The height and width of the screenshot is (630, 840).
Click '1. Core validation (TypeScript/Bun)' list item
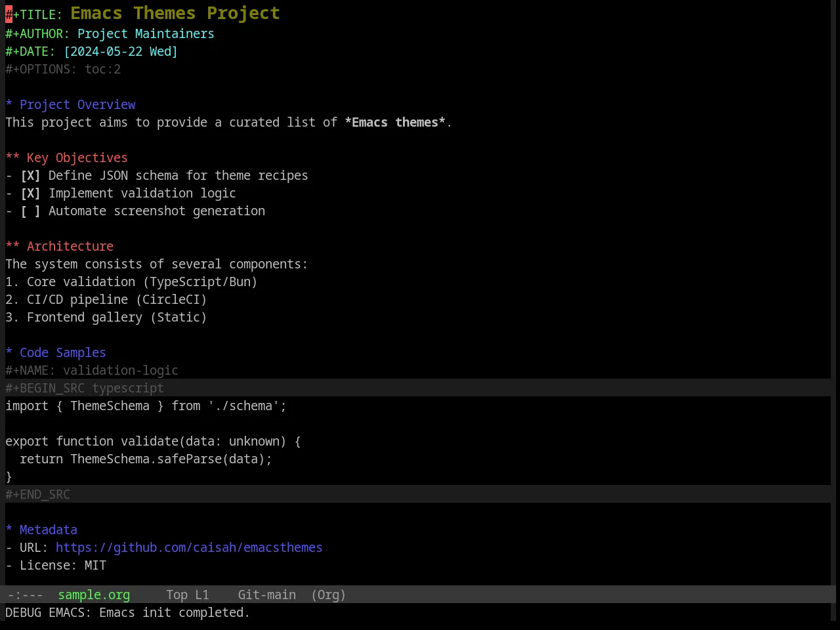[x=131, y=282]
